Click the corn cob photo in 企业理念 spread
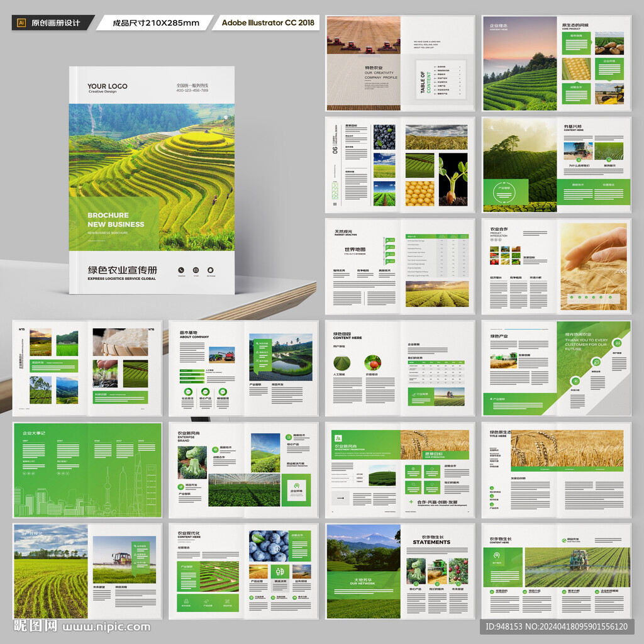The width and height of the screenshot is (644, 644). click(576, 69)
